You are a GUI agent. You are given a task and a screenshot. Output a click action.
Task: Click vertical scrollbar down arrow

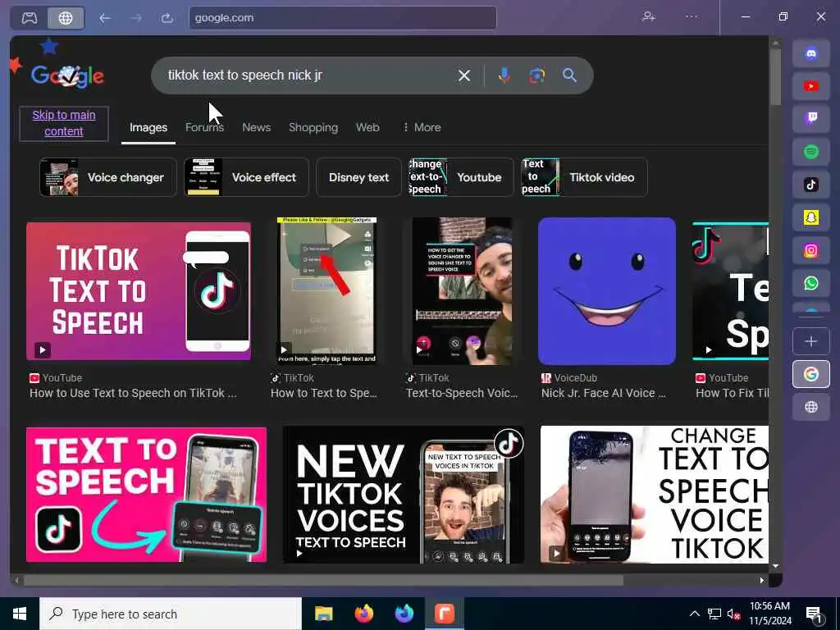pos(775,566)
